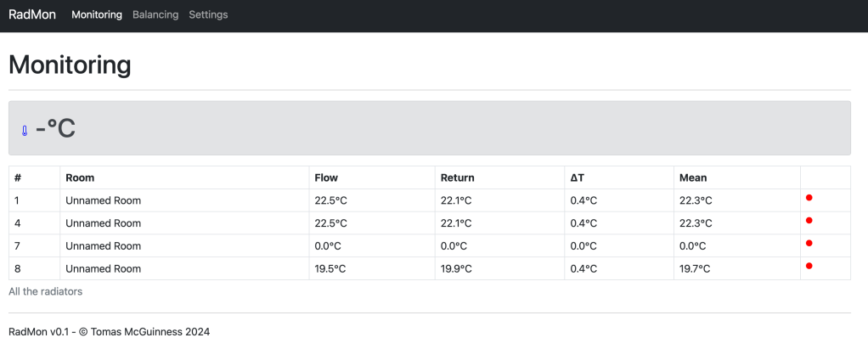Click the 19.7°C mean value in the table
Screen dimensions: 868x349
[696, 269]
